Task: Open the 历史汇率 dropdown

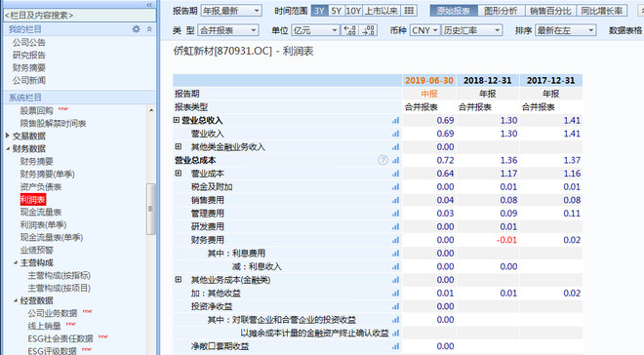Action: point(472,30)
